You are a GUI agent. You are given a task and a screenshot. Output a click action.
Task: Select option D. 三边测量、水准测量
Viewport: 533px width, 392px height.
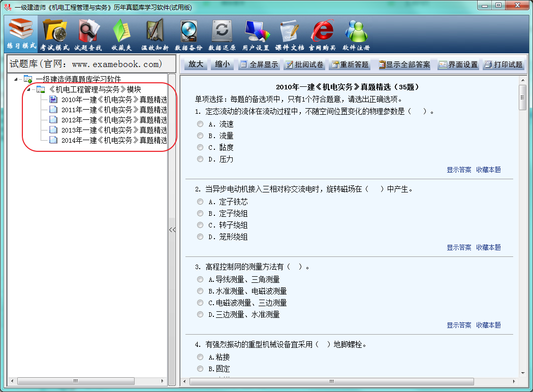click(x=200, y=314)
